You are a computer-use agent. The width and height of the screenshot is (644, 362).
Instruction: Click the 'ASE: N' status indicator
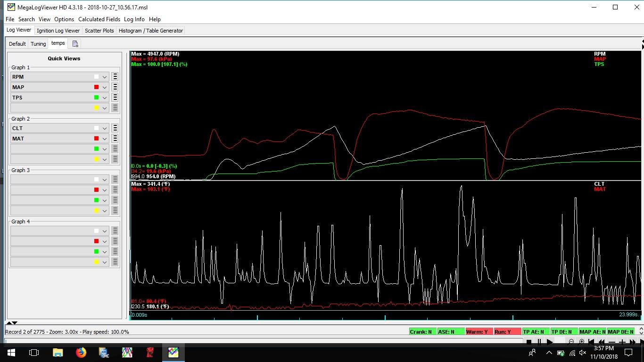[x=451, y=332]
